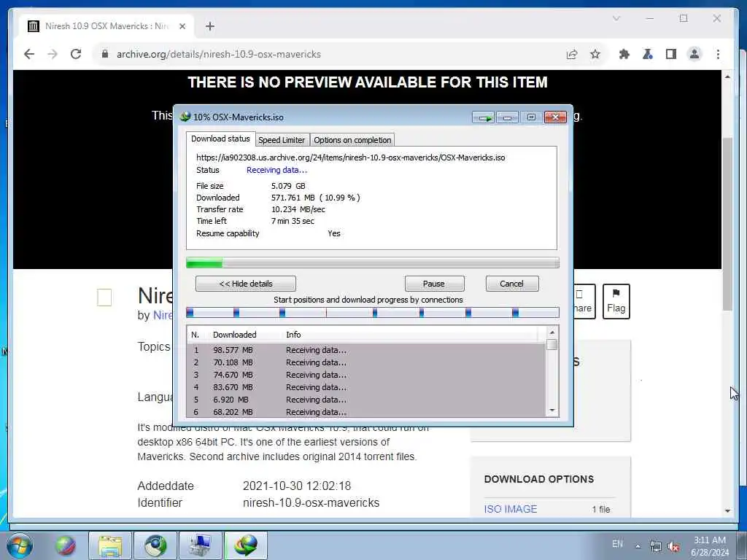This screenshot has height=560, width=747.
Task: Open the Chrome profile avatar
Action: click(x=694, y=54)
